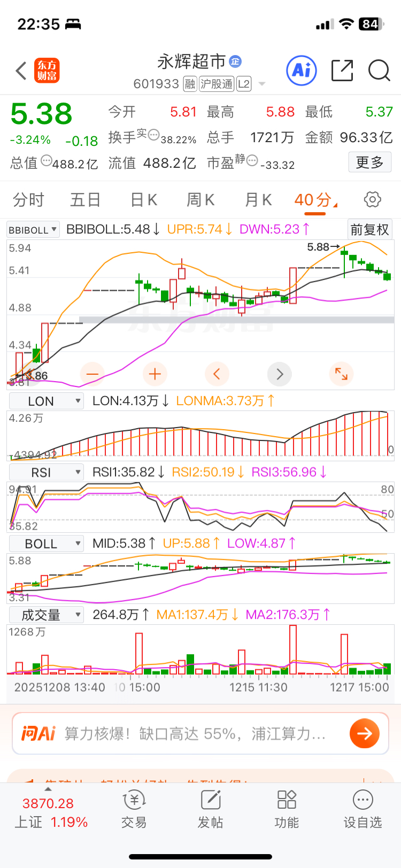
Task: Tap face icon beside 市盈
Action: [x=252, y=160]
